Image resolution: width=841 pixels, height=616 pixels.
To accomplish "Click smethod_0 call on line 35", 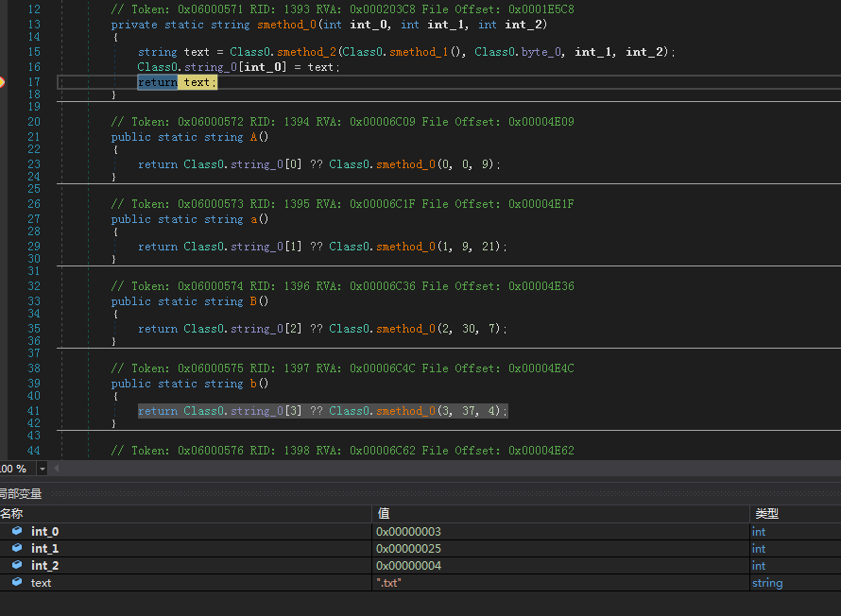I will coord(405,329).
